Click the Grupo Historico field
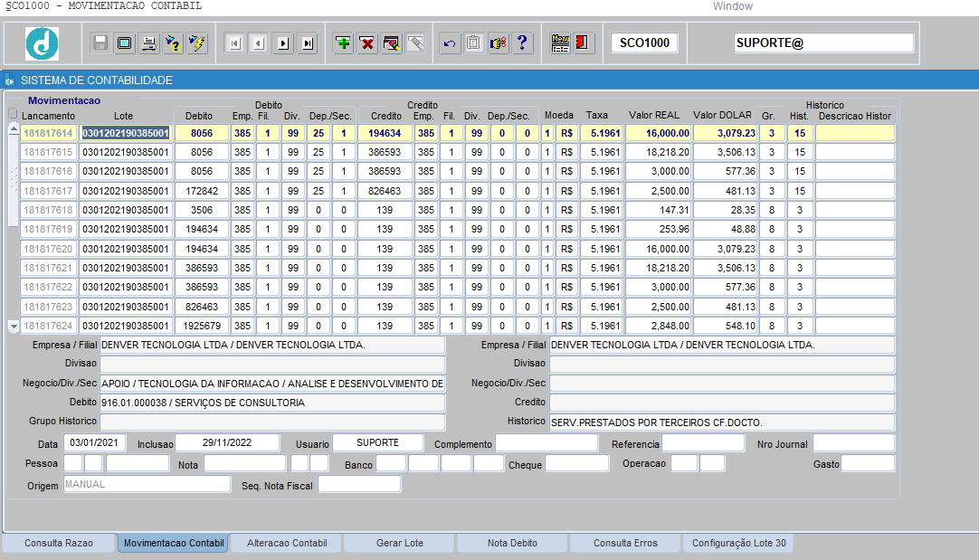This screenshot has height=560, width=979. coord(272,422)
